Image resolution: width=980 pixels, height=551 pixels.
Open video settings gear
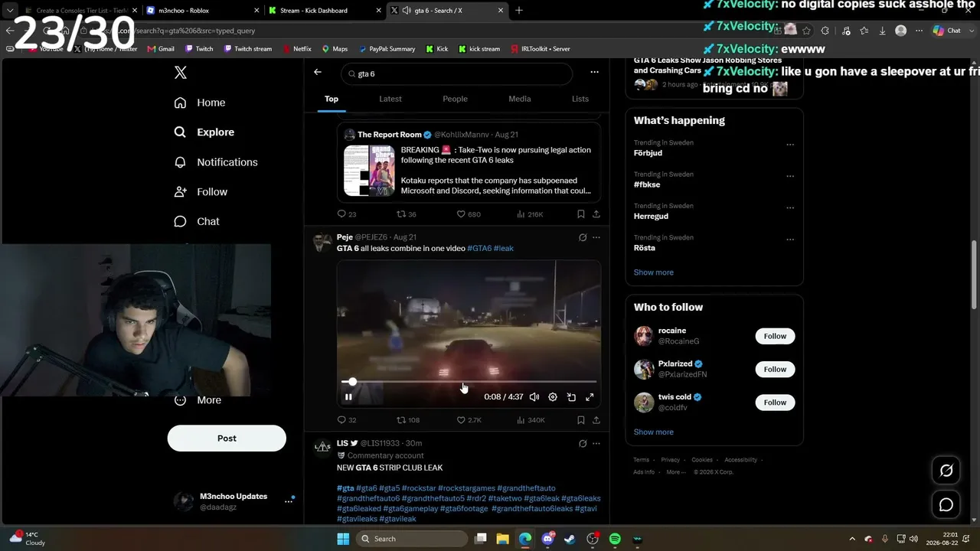[553, 397]
